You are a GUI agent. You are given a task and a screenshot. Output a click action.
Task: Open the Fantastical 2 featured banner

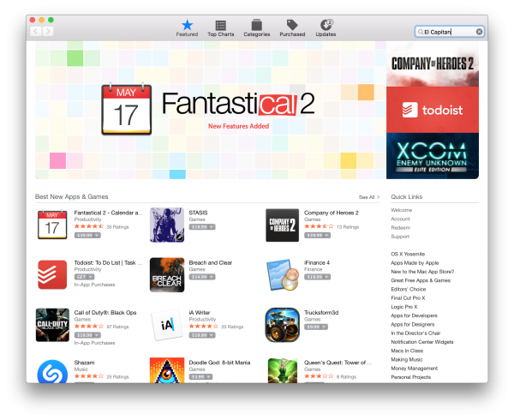coord(211,111)
